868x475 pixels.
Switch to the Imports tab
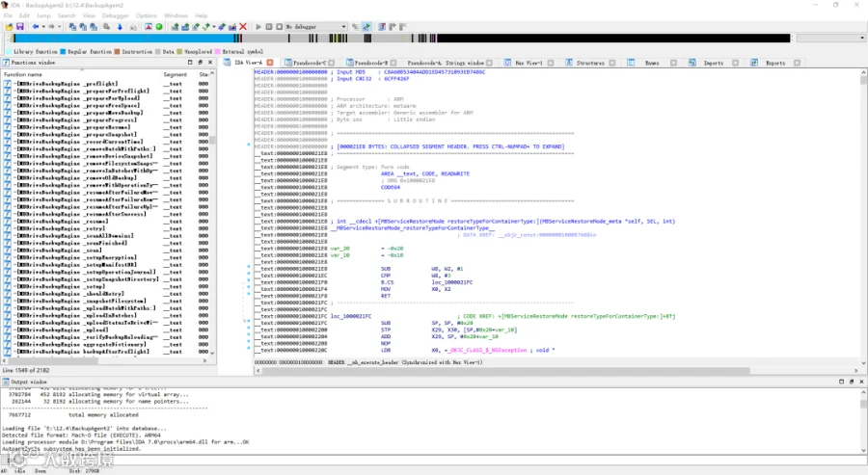click(x=713, y=63)
